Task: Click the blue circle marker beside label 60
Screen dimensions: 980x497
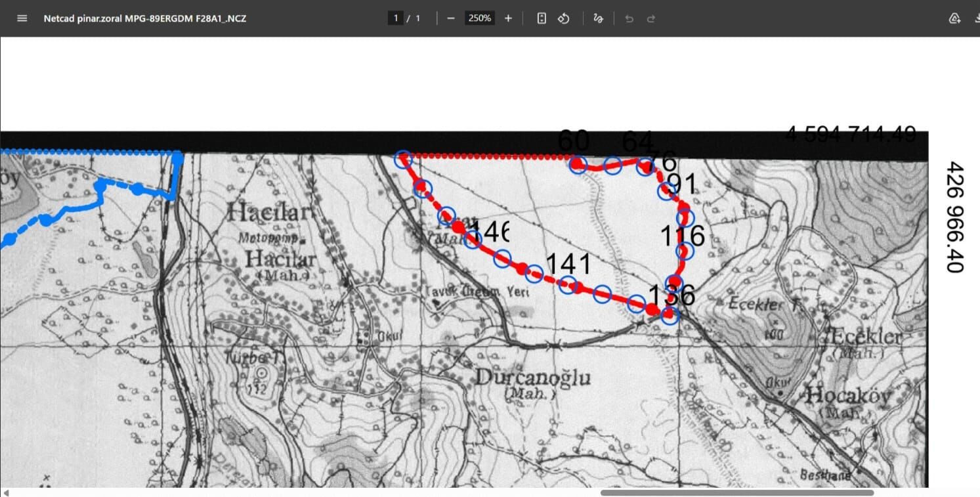Action: point(578,163)
